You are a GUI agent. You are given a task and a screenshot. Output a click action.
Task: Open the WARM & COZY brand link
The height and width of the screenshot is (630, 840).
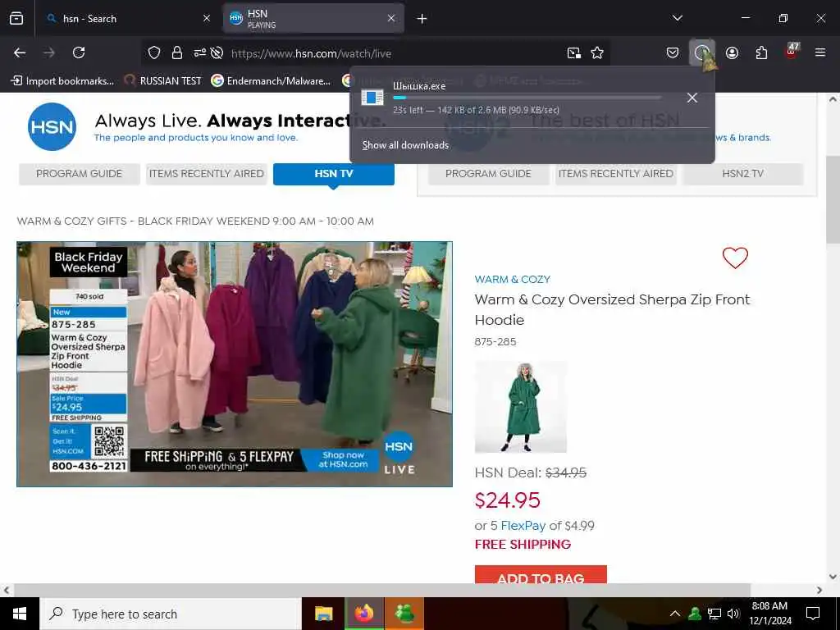(512, 279)
